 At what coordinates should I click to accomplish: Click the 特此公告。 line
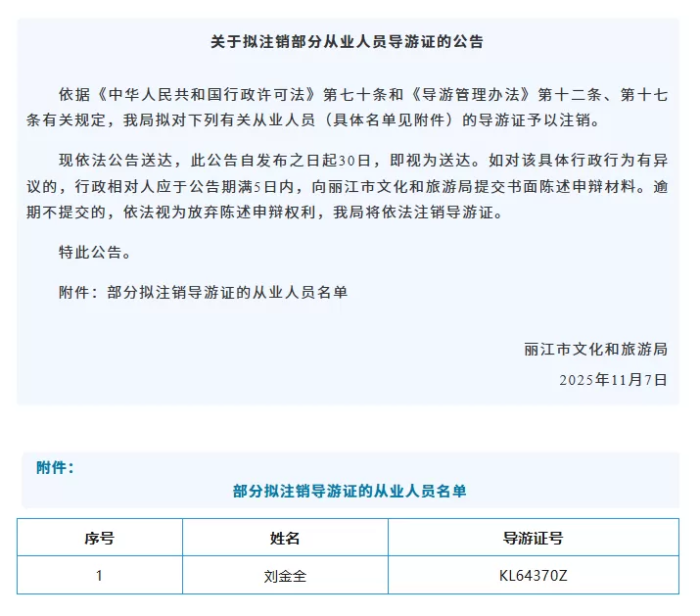(94, 252)
